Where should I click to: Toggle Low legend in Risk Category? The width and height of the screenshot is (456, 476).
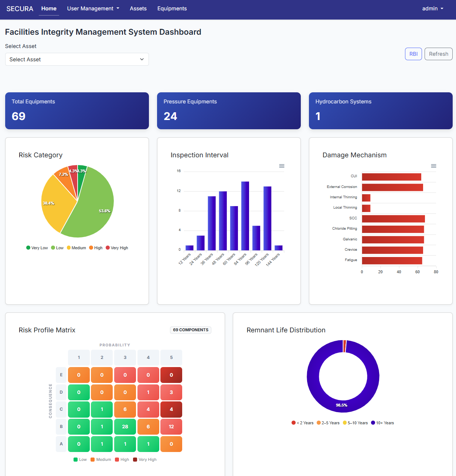57,248
